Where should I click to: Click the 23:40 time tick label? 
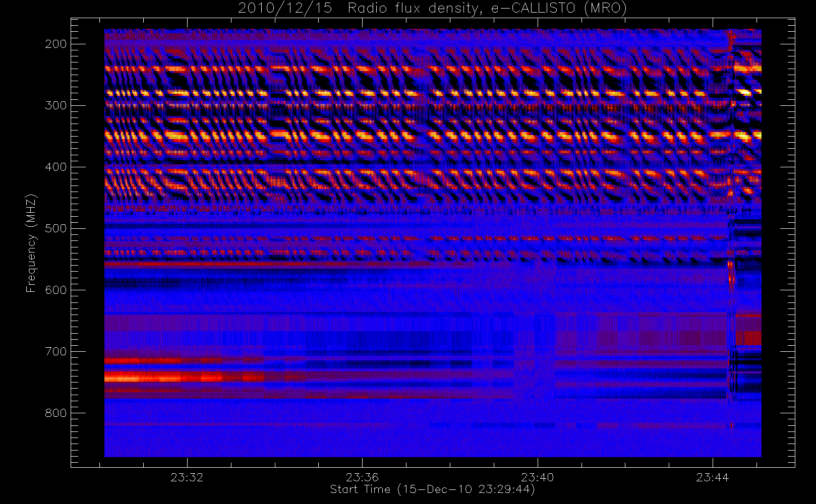[538, 477]
